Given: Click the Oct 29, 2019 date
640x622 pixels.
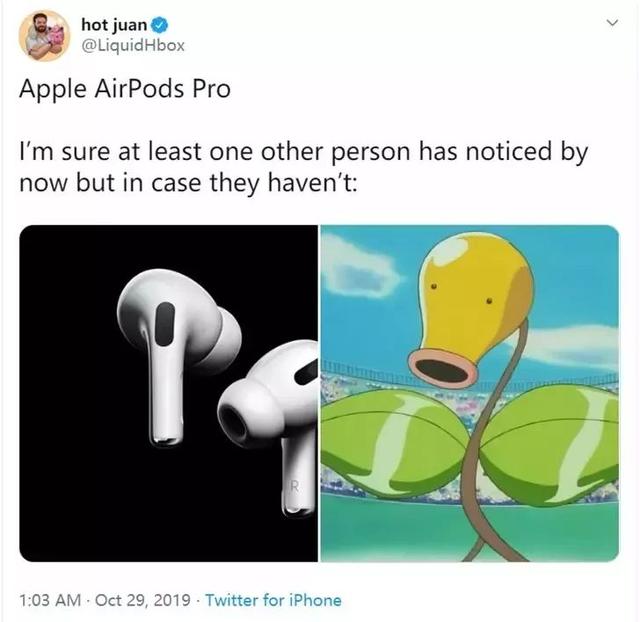Looking at the screenshot, I should tap(143, 600).
